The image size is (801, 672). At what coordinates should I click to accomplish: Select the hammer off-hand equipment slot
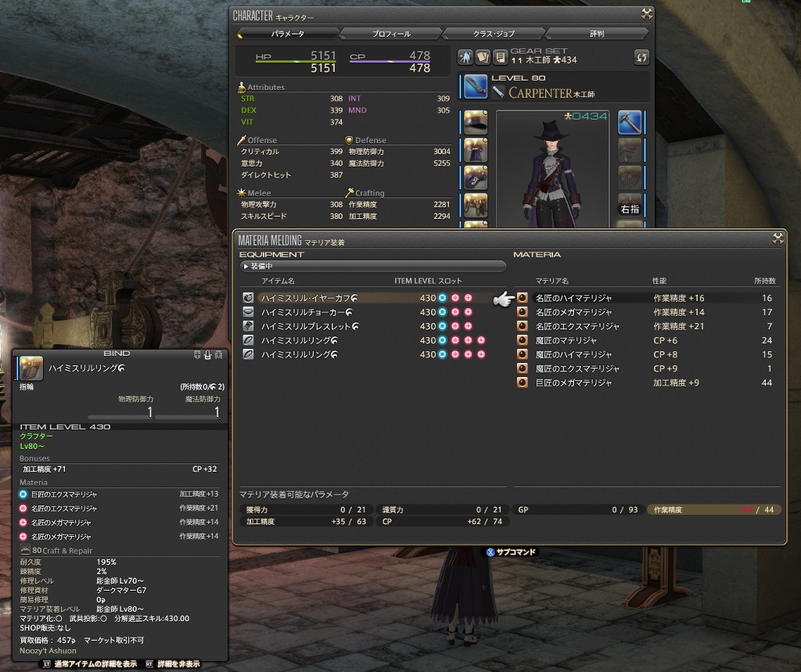click(x=630, y=123)
